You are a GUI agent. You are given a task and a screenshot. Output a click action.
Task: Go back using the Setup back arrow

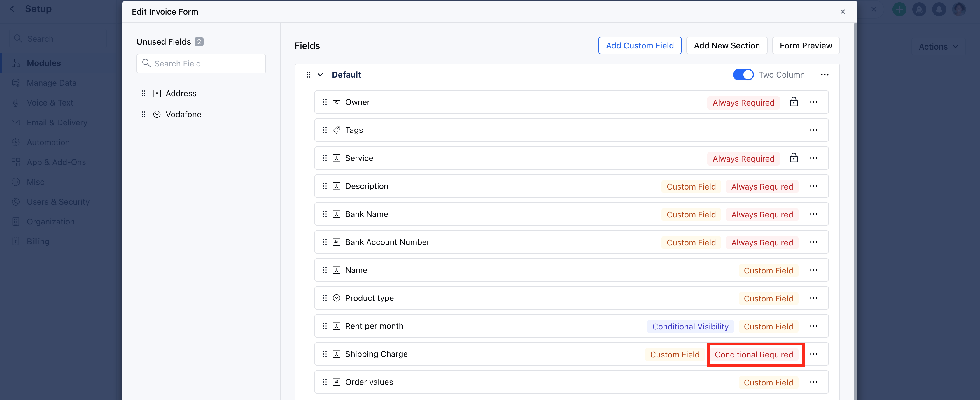[x=12, y=9]
